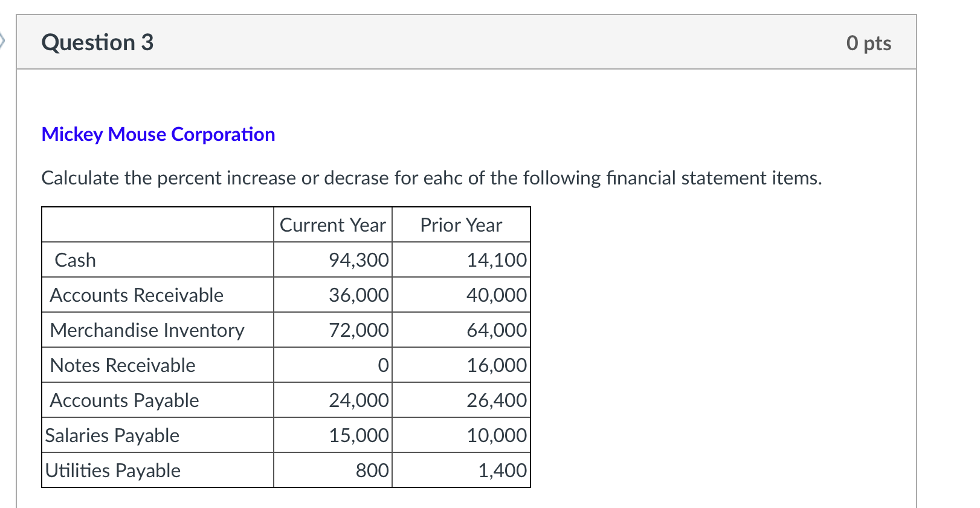Click Utilities Payable current value 800
The image size is (980, 508).
[372, 471]
